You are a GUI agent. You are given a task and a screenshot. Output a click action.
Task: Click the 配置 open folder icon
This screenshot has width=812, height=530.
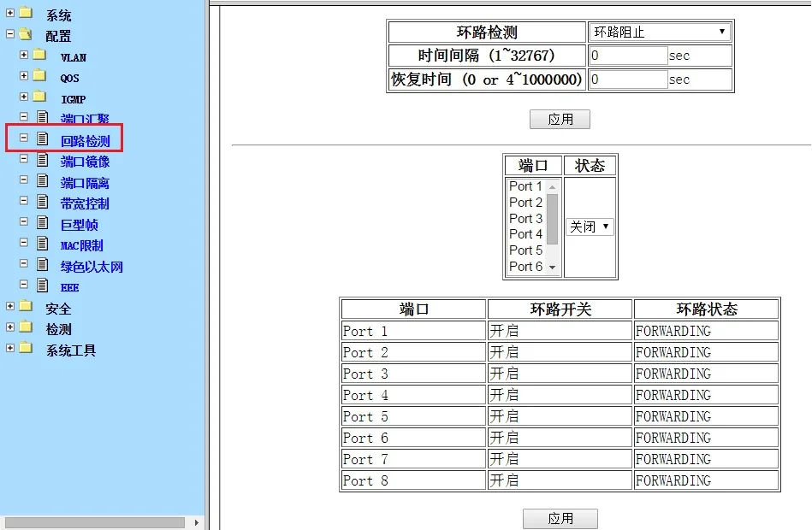tap(26, 34)
